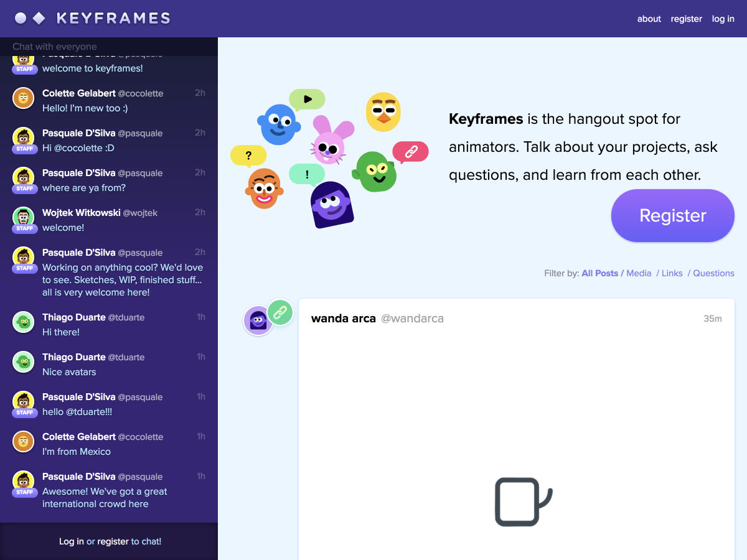747x560 pixels.
Task: Click Pasquale's avatar beside 'Hi @cocolette :D'
Action: tap(24, 138)
